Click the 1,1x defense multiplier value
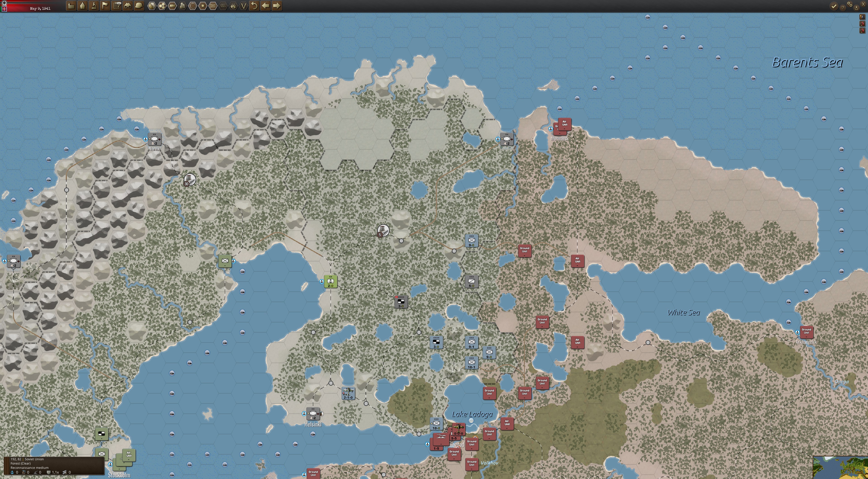 pos(55,472)
